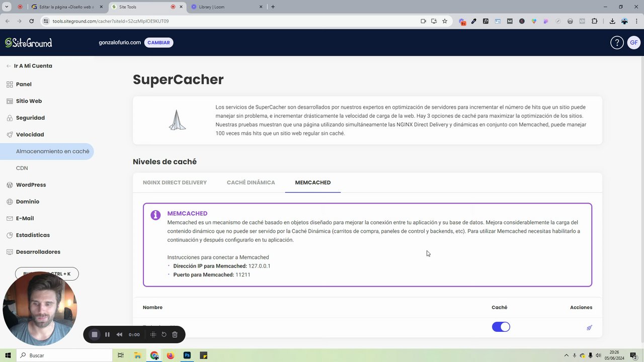The image size is (644, 362).
Task: Delete the Loom recording with trash icon
Action: [x=175, y=334]
